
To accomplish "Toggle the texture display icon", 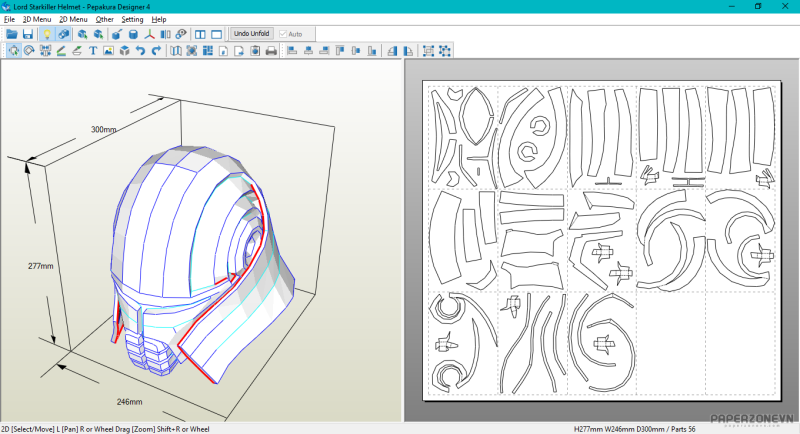I will pos(63,34).
